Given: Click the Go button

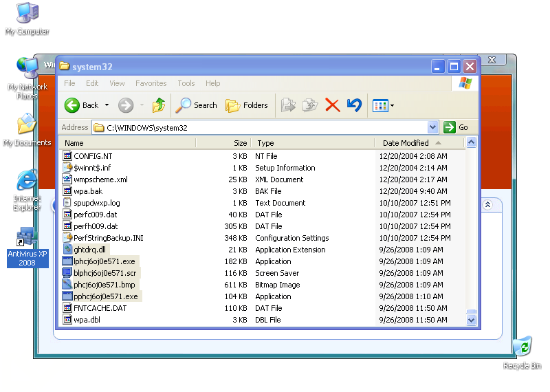Looking at the screenshot, I should (x=456, y=127).
